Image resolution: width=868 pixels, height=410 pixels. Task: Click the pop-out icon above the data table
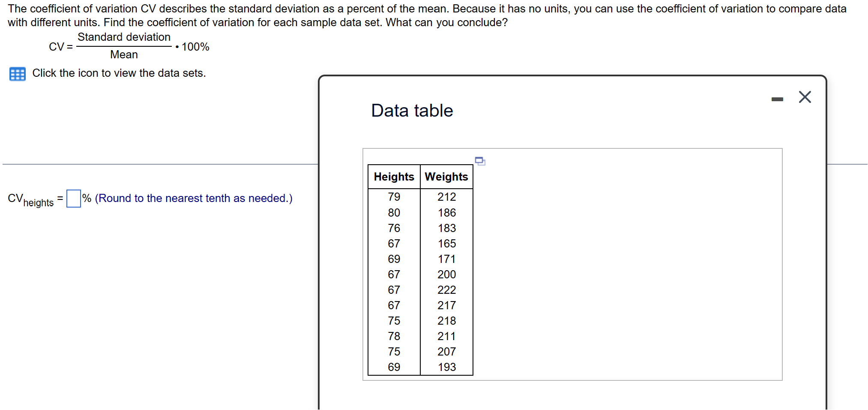click(480, 161)
